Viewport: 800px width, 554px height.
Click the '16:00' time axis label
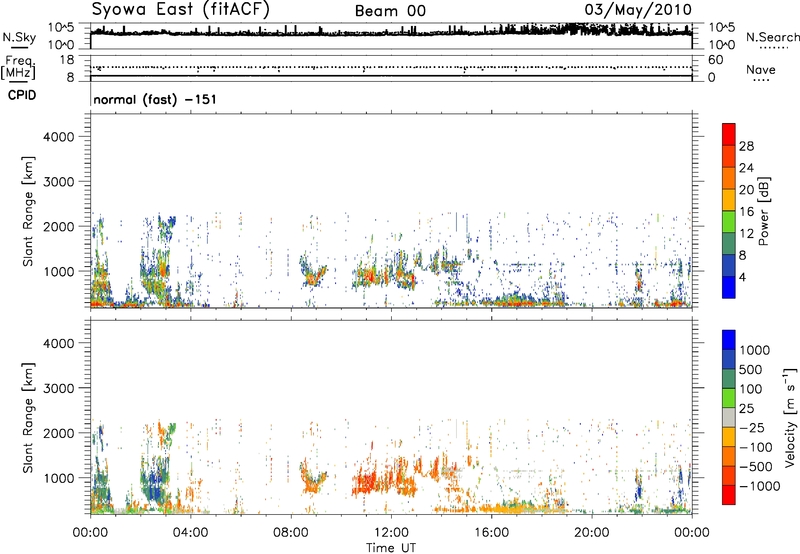pos(491,533)
